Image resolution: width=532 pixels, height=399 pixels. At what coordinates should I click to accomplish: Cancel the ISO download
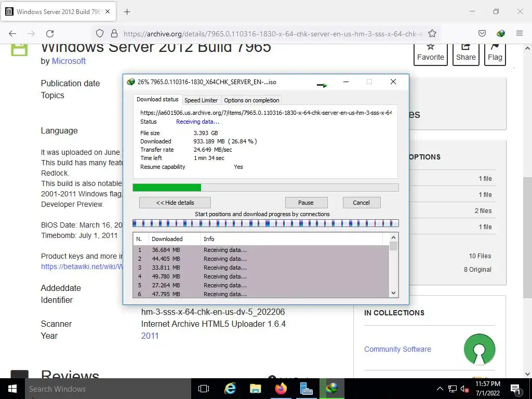click(362, 203)
